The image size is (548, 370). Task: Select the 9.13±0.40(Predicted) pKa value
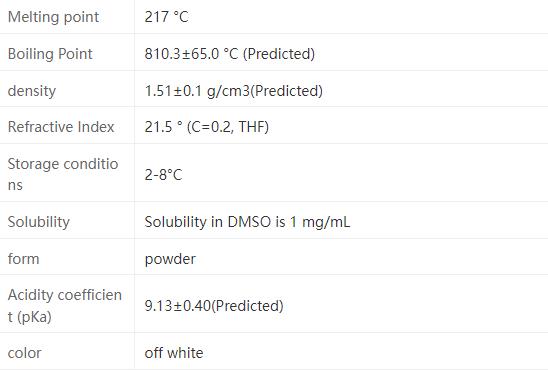click(x=214, y=306)
